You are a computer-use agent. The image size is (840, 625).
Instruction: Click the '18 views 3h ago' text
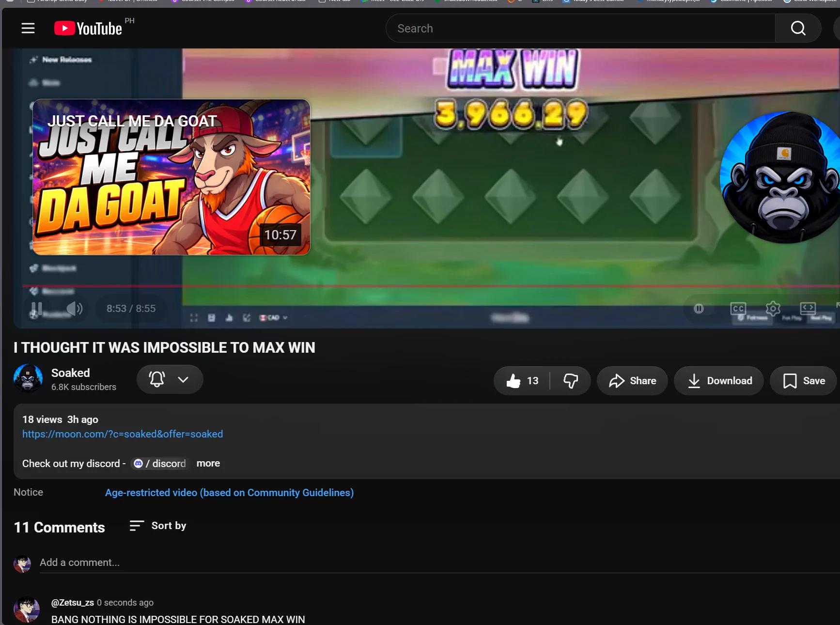[60, 420]
